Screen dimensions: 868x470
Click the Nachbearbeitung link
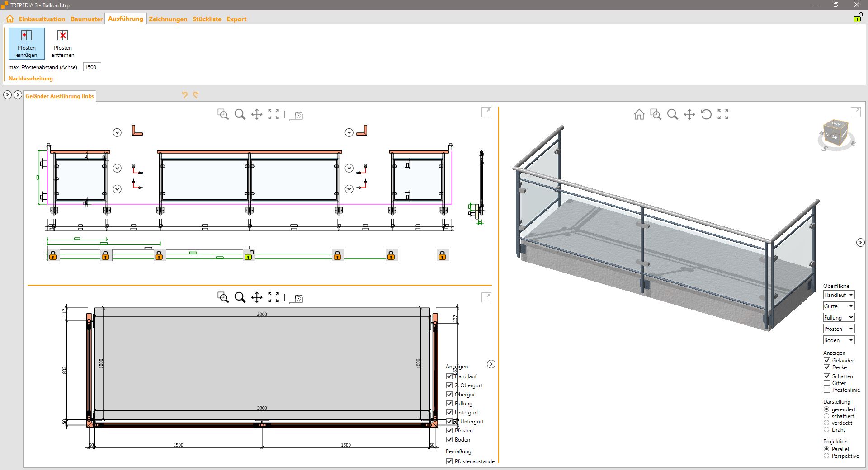tap(31, 79)
